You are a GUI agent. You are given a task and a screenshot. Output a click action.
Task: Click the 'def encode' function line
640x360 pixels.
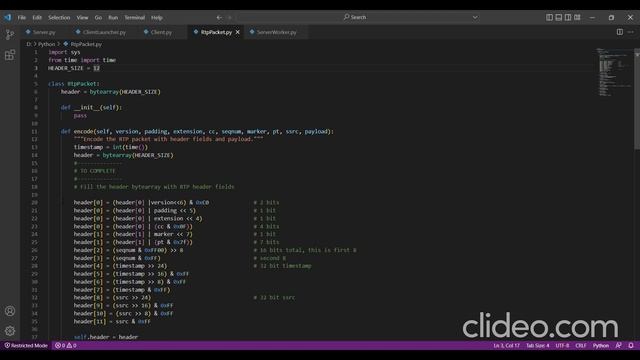197,131
